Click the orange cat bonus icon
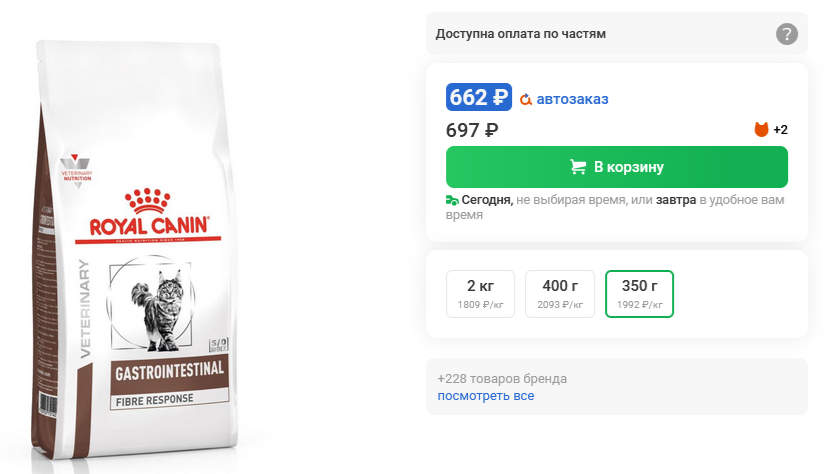This screenshot has width=831, height=474. pyautogui.click(x=761, y=129)
